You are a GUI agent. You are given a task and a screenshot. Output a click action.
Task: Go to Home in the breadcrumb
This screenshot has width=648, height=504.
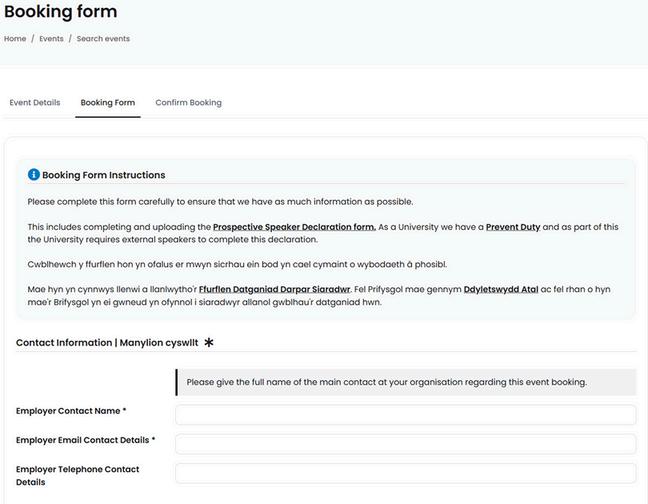pyautogui.click(x=15, y=39)
